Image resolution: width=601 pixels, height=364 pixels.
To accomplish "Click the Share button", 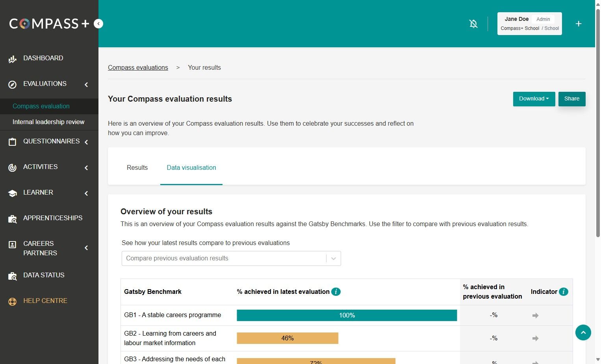I will coord(572,99).
